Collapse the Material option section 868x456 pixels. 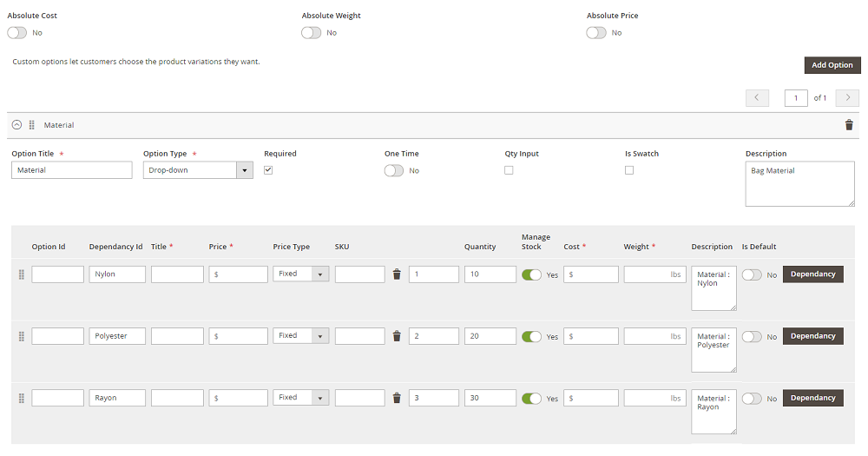click(x=16, y=125)
